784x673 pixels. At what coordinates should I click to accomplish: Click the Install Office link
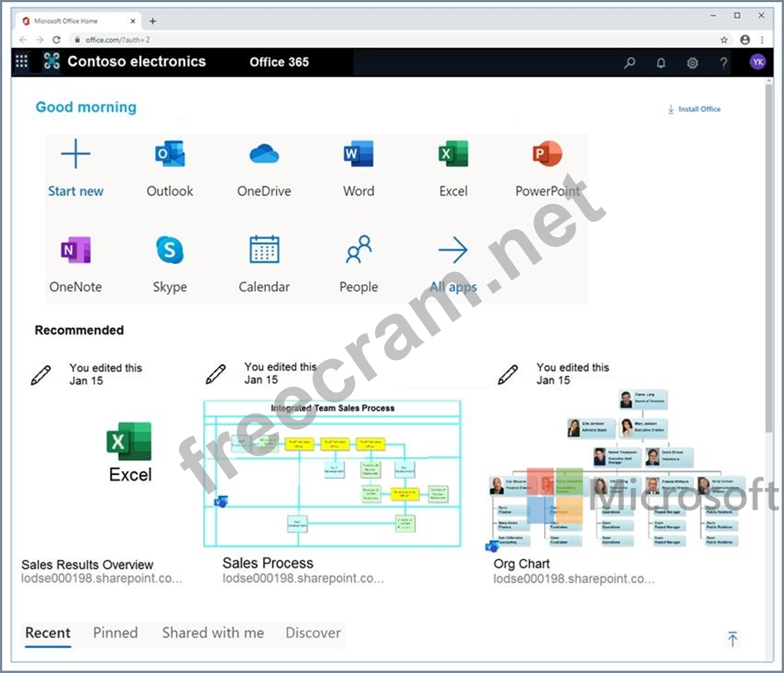coord(694,109)
